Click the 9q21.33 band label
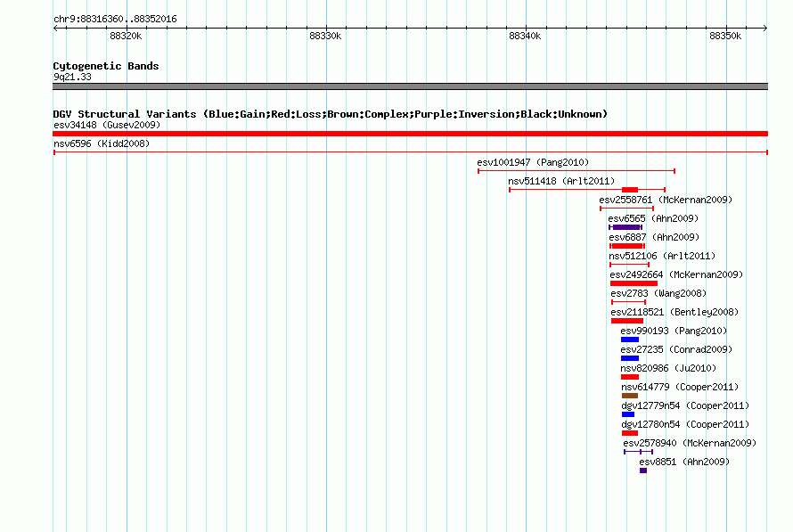 (72, 77)
